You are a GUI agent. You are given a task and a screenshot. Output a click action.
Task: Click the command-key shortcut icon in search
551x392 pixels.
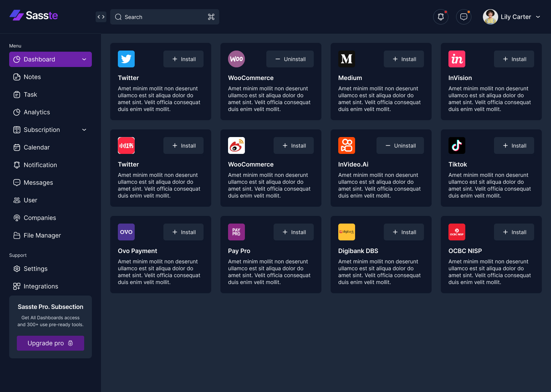[x=211, y=17]
